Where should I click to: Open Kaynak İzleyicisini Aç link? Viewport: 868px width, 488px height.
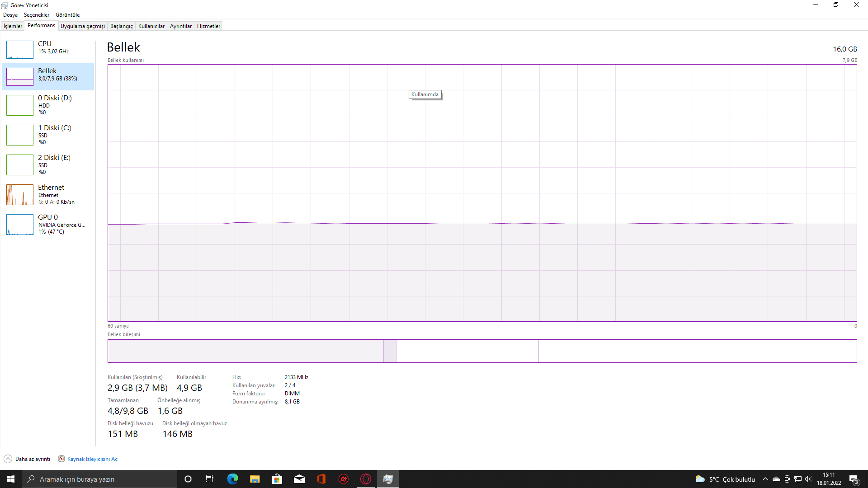[92, 459]
